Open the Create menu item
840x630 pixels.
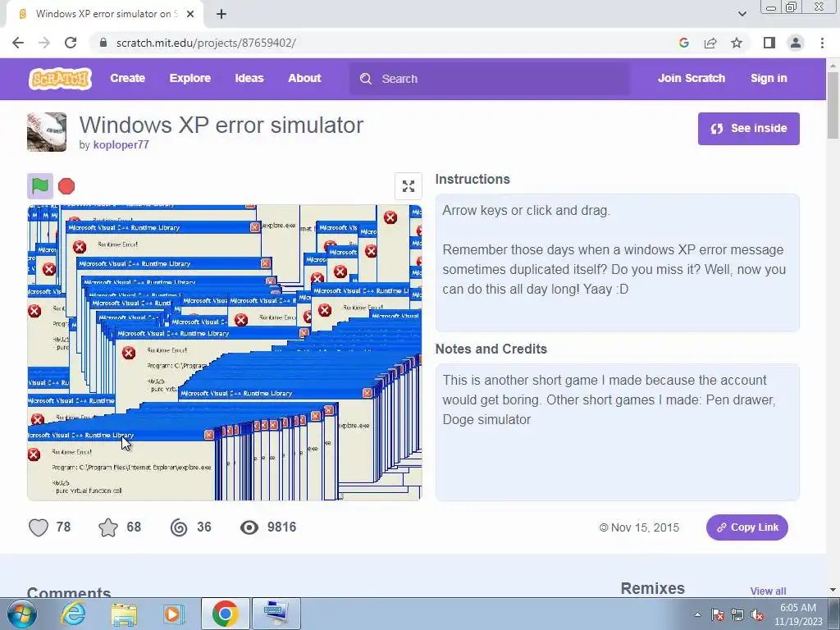click(x=127, y=78)
